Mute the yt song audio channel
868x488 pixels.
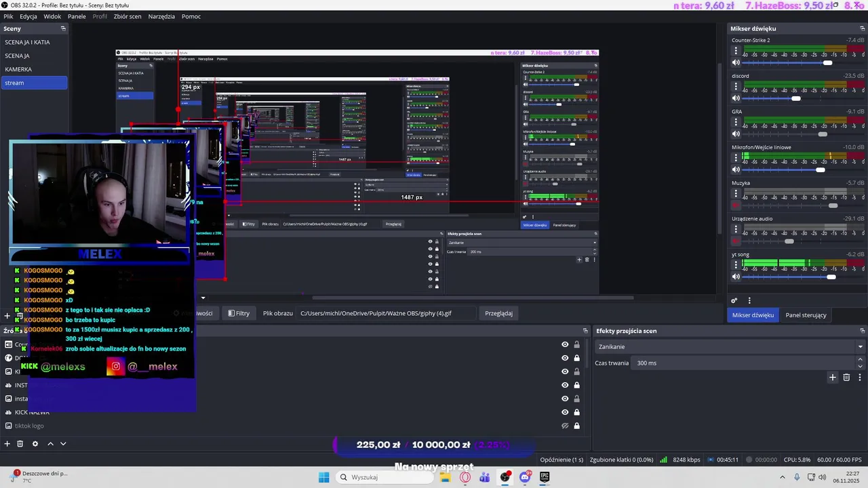click(x=736, y=277)
